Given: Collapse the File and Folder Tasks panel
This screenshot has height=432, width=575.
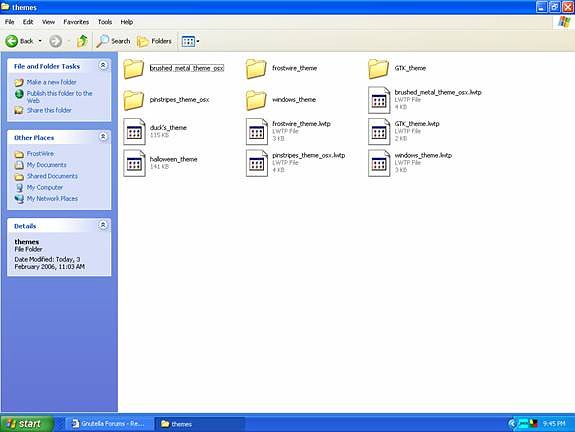Looking at the screenshot, I should 103,66.
